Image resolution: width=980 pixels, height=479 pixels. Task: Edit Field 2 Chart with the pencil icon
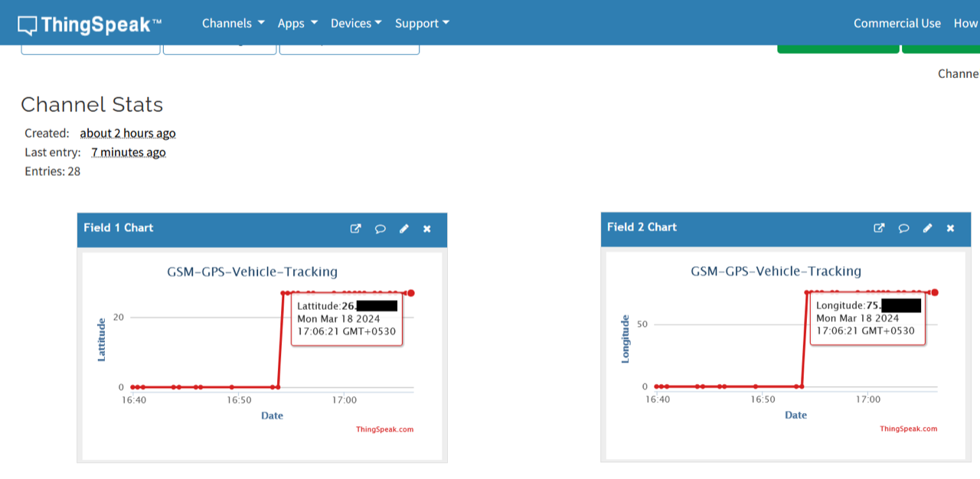tap(927, 227)
